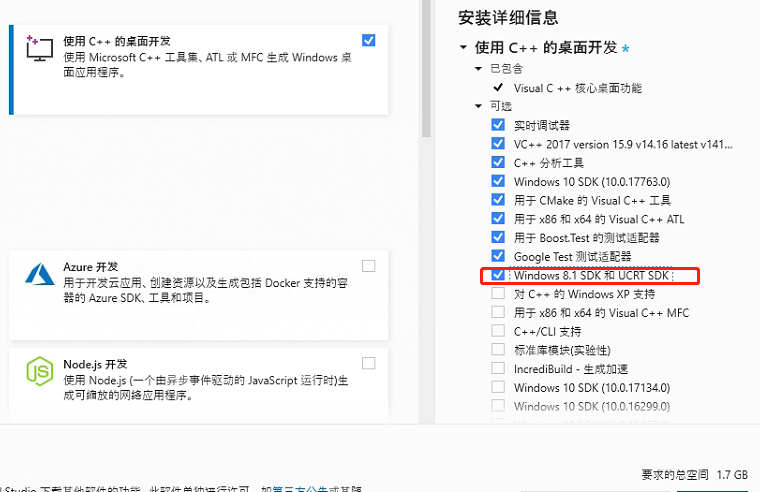
Task: Toggle Windows 8.1 SDK 和 UCRT SDK checkbox
Action: coord(498,275)
